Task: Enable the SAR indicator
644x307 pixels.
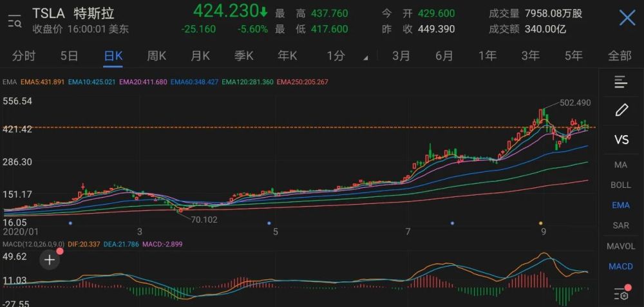Action: tap(621, 226)
